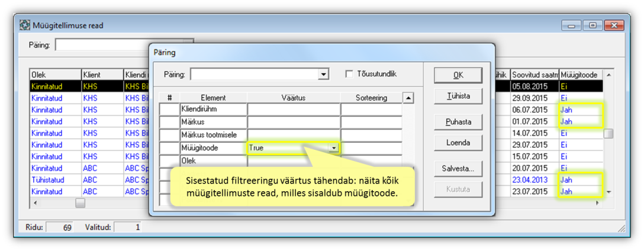Click the Soovitud saatmise column header
This screenshot has height=251, width=644.
point(534,75)
